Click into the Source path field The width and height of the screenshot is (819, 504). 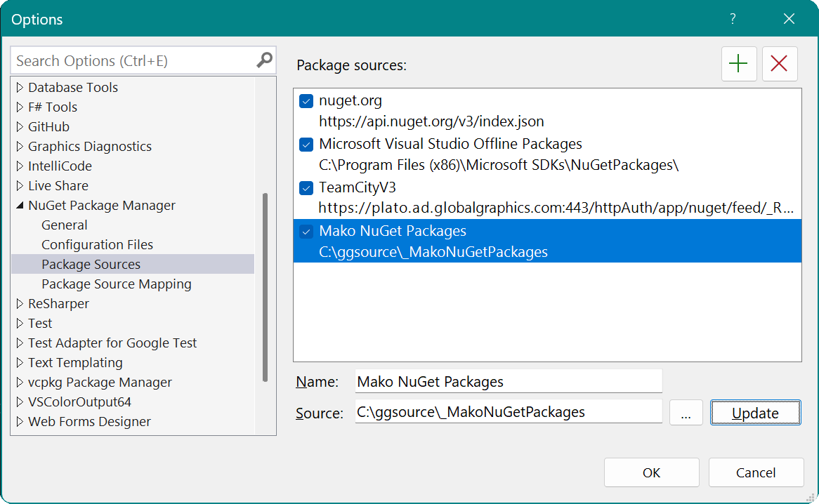pos(508,412)
